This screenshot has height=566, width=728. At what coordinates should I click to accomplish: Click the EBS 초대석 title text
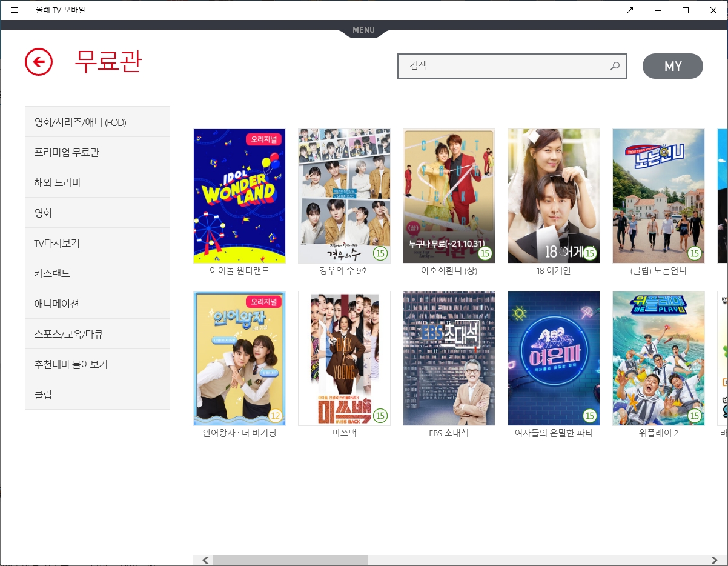tap(449, 433)
